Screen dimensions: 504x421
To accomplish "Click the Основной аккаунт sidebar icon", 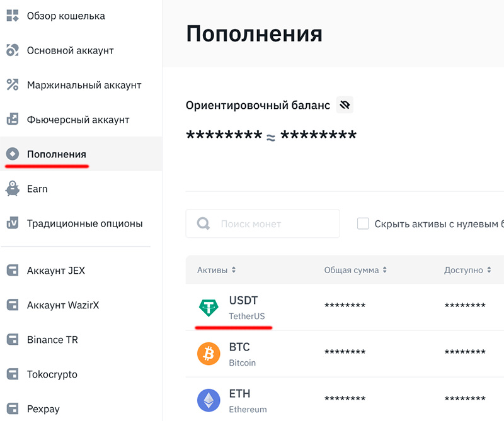I will click(x=13, y=50).
